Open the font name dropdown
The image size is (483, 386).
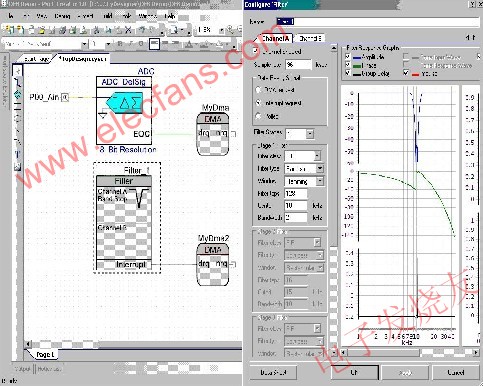tap(84, 44)
